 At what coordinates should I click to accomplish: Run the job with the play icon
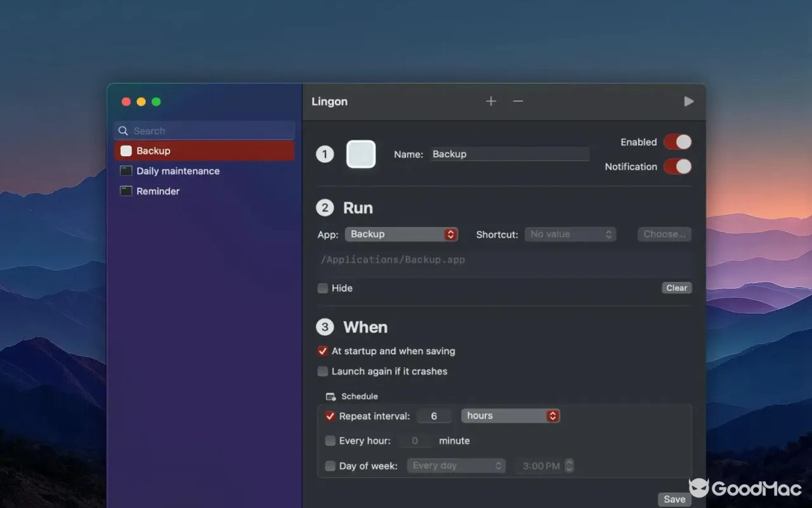[x=689, y=102]
